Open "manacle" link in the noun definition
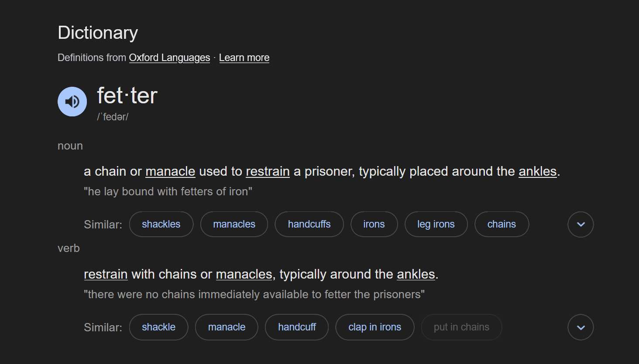This screenshot has width=639, height=364. (170, 171)
